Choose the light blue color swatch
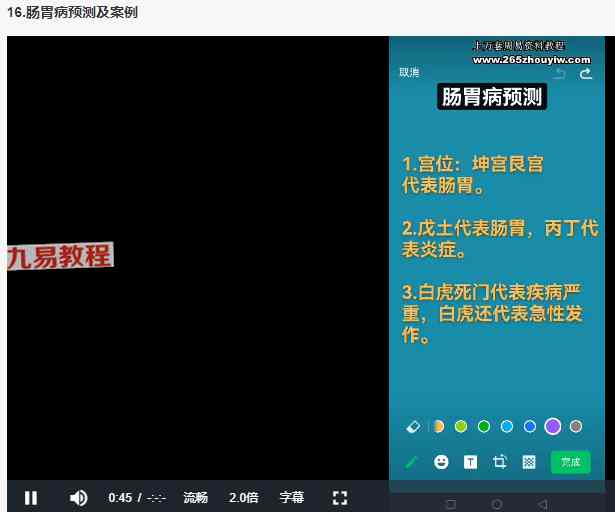This screenshot has height=512, width=615. click(506, 427)
